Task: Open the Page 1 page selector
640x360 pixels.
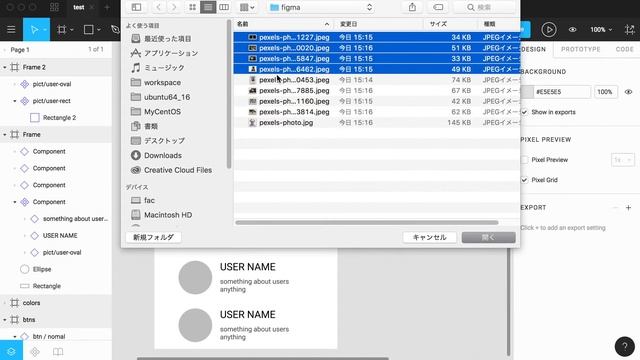Action: [20, 49]
